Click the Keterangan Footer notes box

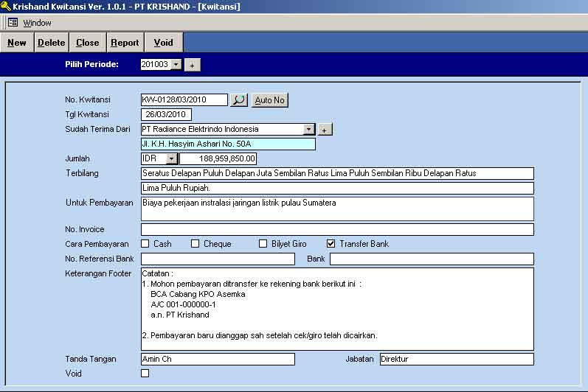[337, 309]
